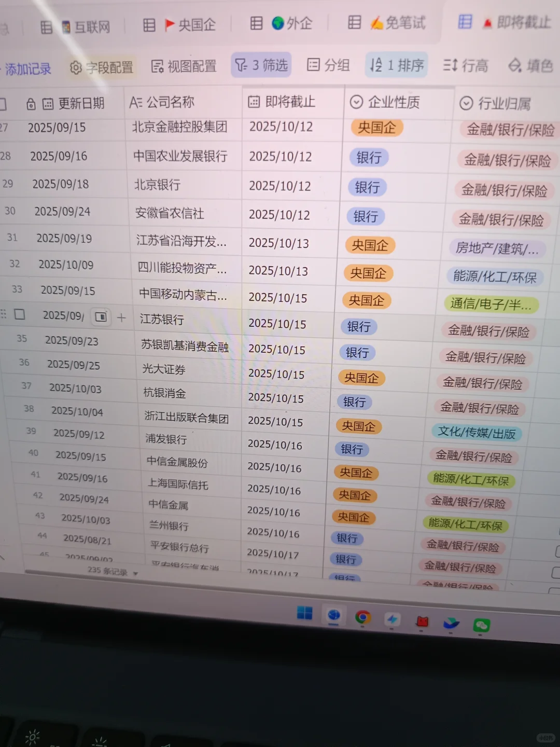Open the 视图配置 view configuration panel
The image size is (560, 747).
pos(184,66)
